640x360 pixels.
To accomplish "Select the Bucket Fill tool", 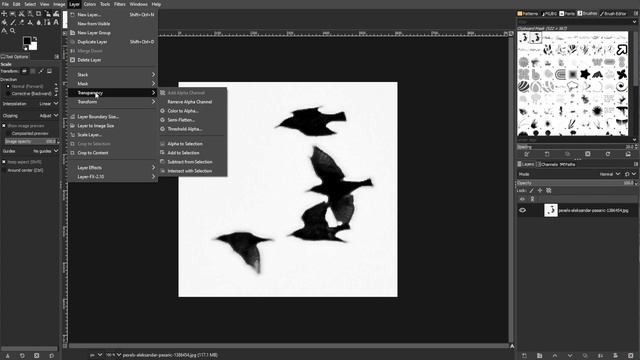I will pos(4,22).
